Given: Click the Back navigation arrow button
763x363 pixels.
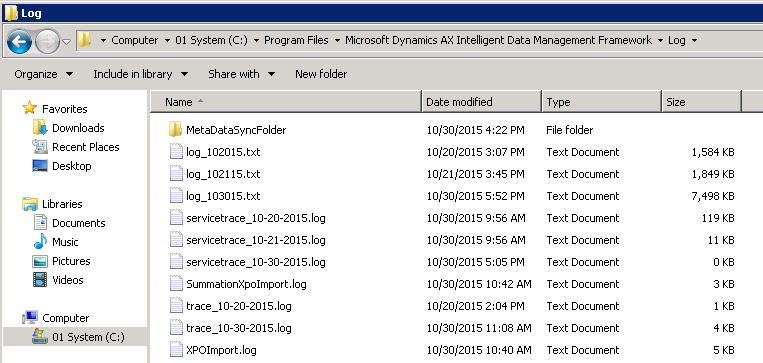Looking at the screenshot, I should 19,42.
